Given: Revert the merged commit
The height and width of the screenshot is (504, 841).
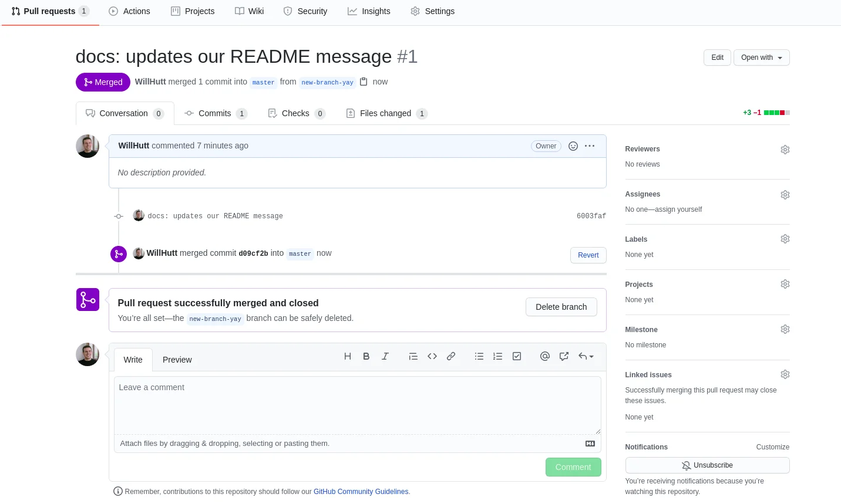Looking at the screenshot, I should 588,255.
